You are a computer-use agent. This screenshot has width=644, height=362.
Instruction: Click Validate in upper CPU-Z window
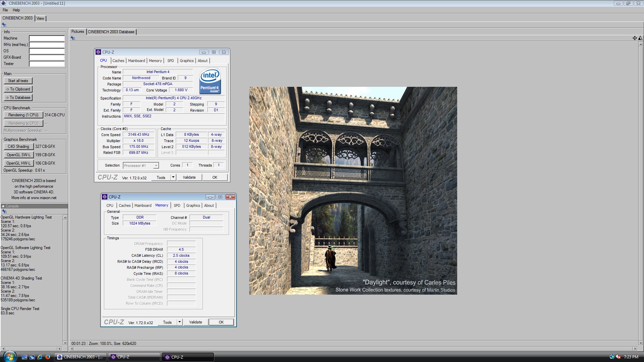pyautogui.click(x=189, y=178)
